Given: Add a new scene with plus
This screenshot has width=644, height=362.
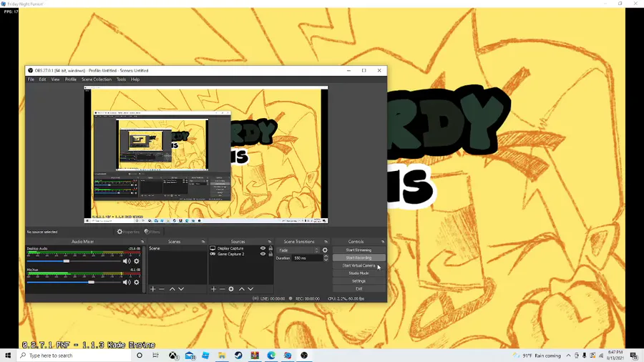Looking at the screenshot, I should point(153,289).
